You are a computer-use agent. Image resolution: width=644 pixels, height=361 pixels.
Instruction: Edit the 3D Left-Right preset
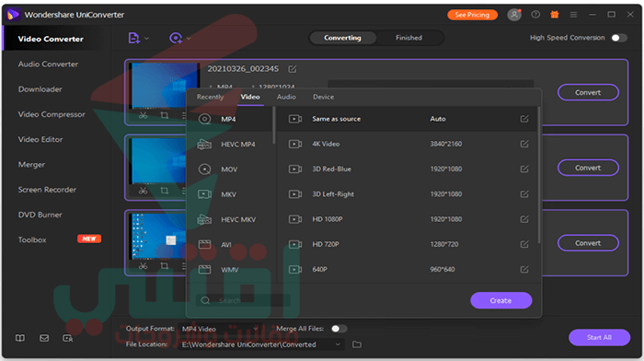[524, 194]
